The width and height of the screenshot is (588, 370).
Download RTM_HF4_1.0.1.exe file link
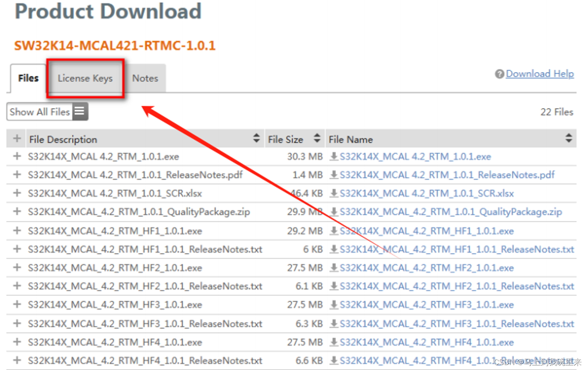427,342
